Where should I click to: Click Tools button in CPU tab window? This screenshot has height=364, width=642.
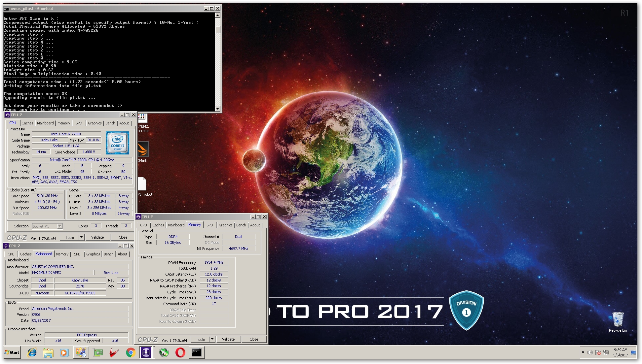(x=69, y=237)
